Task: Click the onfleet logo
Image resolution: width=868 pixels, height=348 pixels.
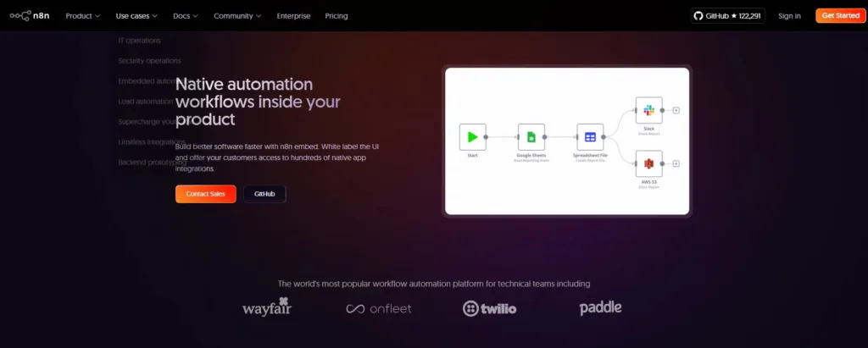Action: point(379,309)
